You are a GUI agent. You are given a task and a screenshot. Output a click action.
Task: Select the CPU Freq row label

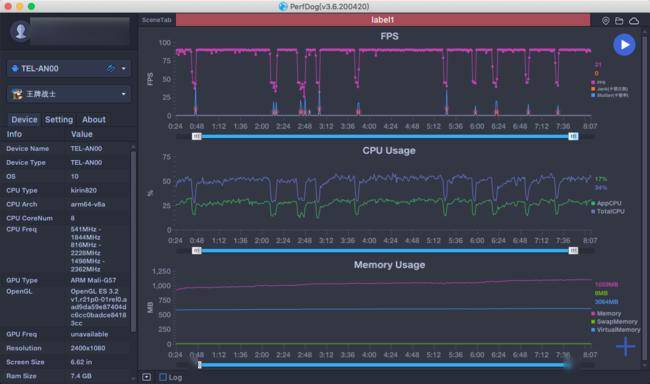21,229
